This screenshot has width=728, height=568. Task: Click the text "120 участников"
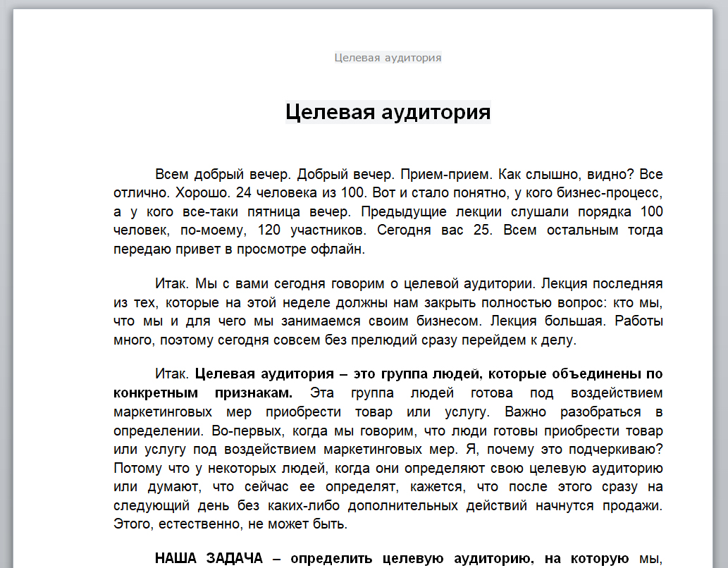[311, 230]
